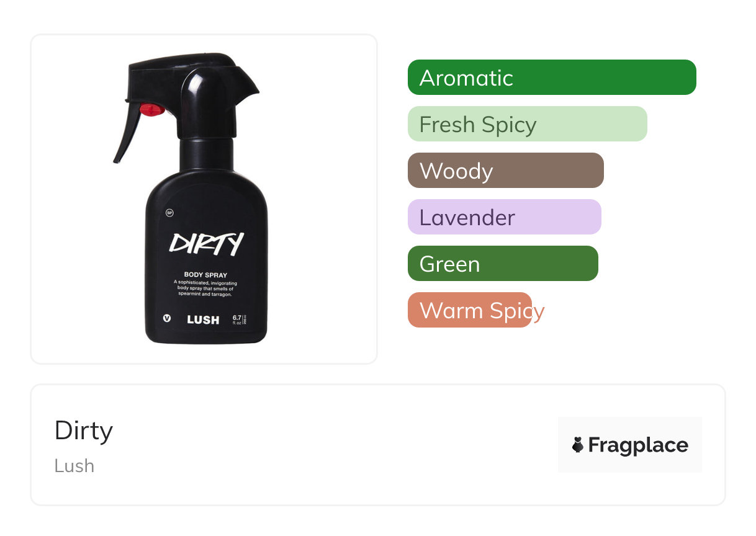Screen dimensions: 756x536
Task: Select the Fresh Spicy accord bar
Action: [528, 124]
